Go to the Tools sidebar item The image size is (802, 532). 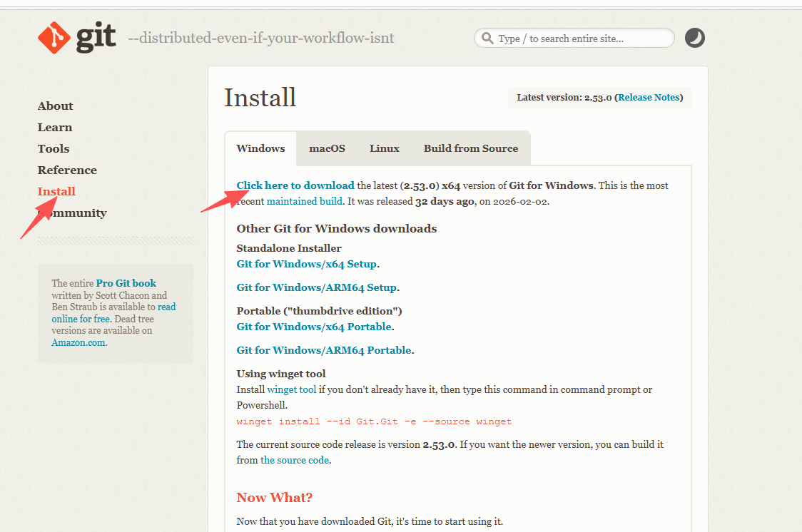tap(54, 149)
